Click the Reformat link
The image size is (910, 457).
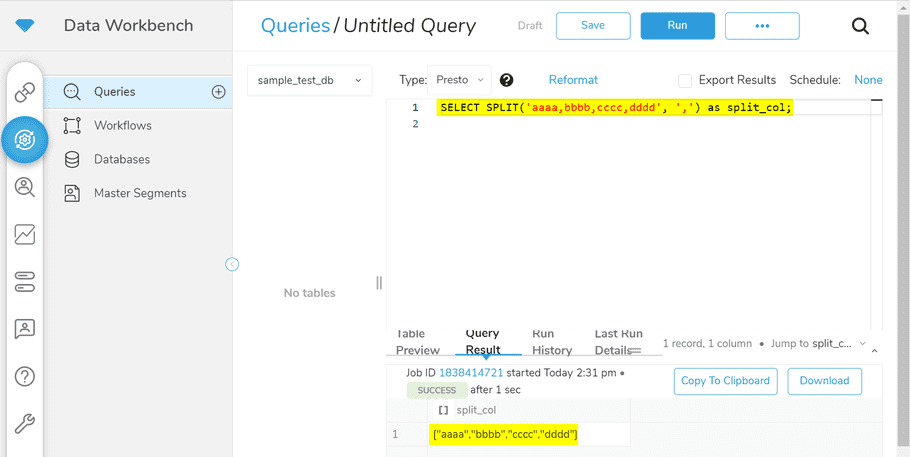click(573, 80)
